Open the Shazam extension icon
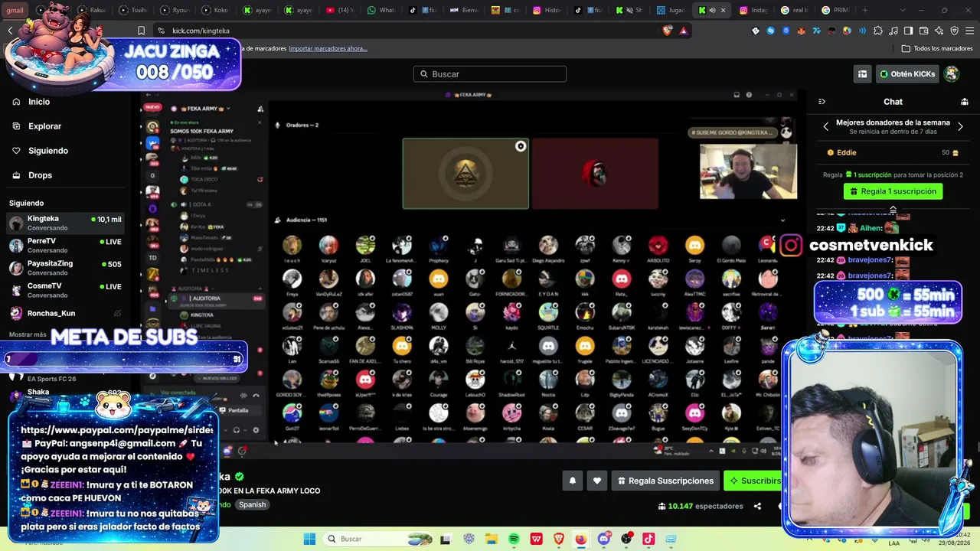The height and width of the screenshot is (551, 980). point(770,31)
